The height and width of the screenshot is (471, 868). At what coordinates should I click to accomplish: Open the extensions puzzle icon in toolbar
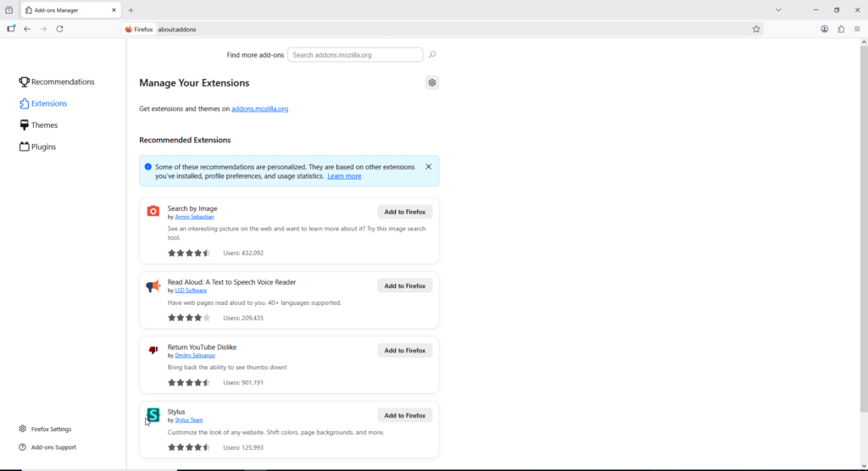tap(841, 29)
